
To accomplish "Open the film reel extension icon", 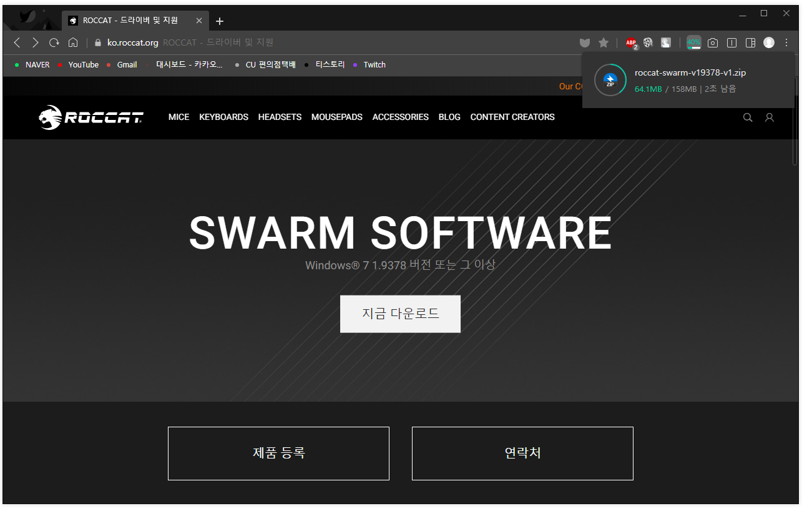I will pos(648,42).
